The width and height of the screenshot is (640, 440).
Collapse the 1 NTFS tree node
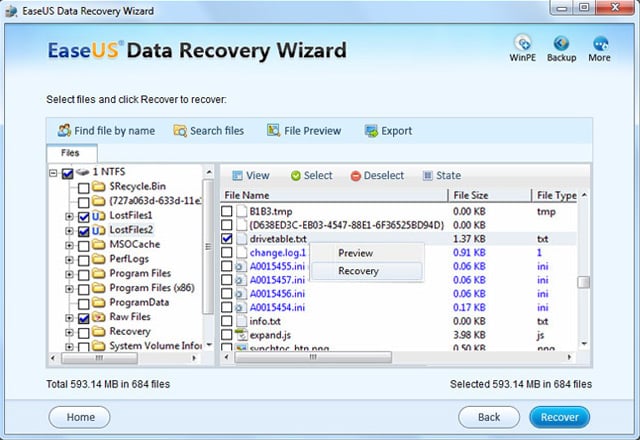click(x=53, y=173)
